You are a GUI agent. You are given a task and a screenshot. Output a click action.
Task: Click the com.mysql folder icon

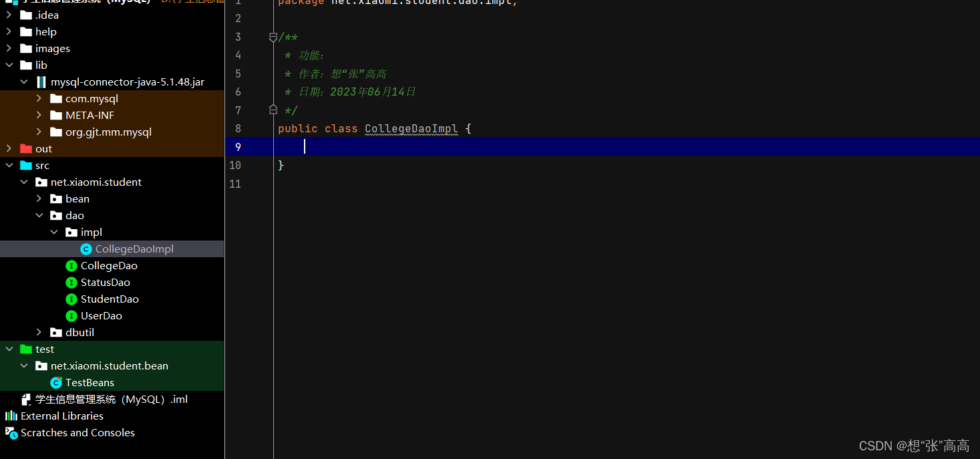[x=56, y=98]
